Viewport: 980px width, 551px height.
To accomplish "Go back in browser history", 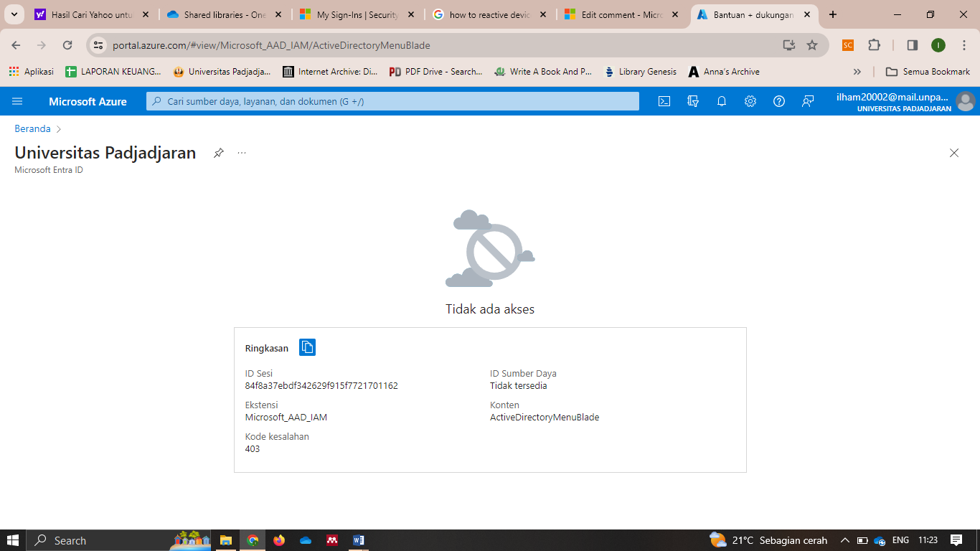I will (16, 45).
